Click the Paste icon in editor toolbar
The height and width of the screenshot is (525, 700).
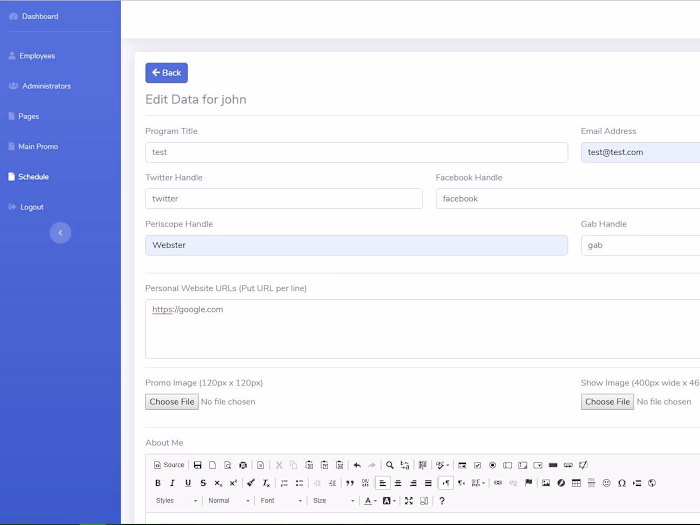coord(309,465)
